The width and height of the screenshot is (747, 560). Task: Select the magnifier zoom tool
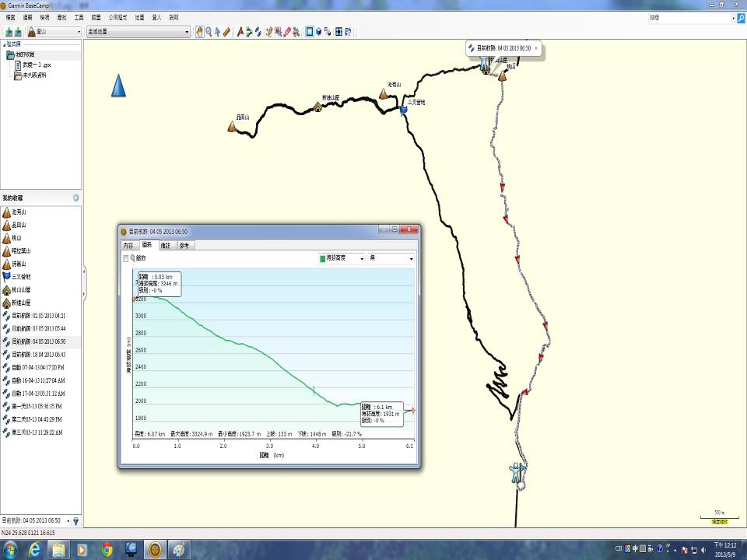click(209, 32)
